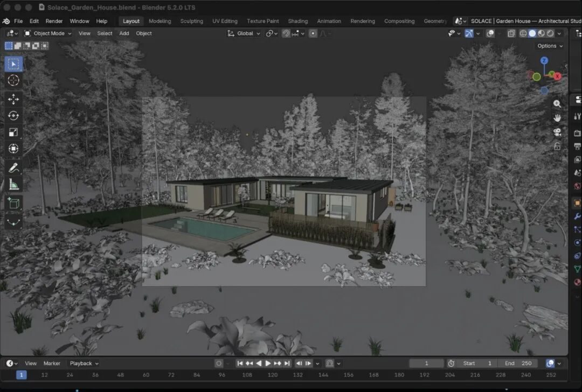Switch to wireframe viewport shading

(523, 33)
